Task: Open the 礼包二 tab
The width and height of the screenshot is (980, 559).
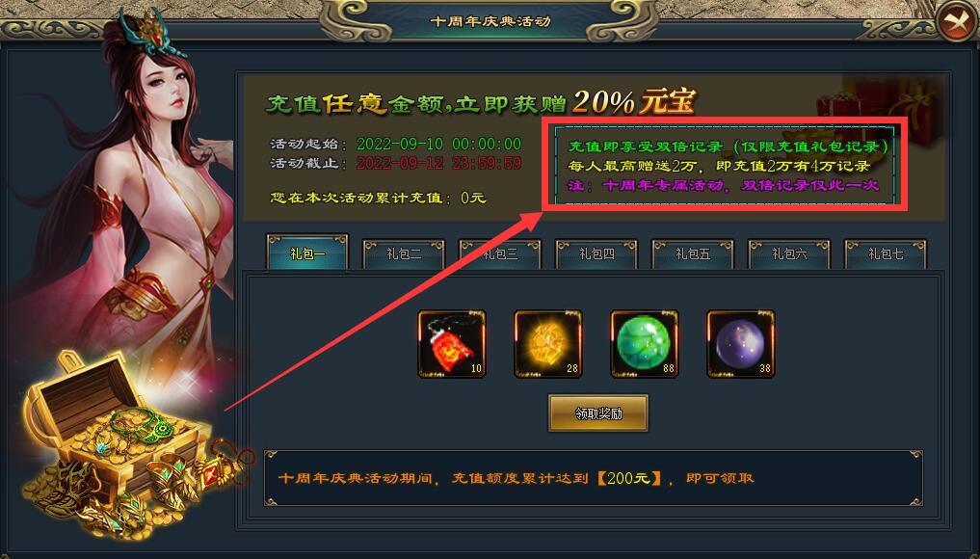Action: pyautogui.click(x=404, y=253)
